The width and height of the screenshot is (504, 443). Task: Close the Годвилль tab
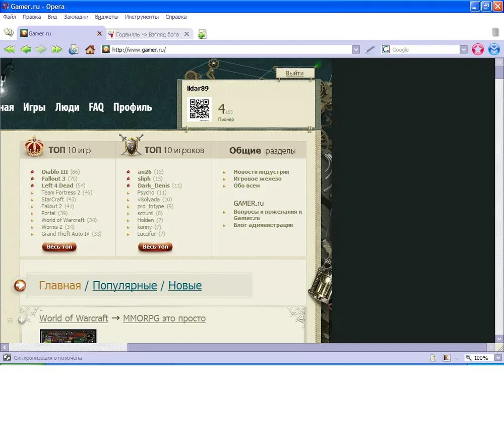point(186,34)
